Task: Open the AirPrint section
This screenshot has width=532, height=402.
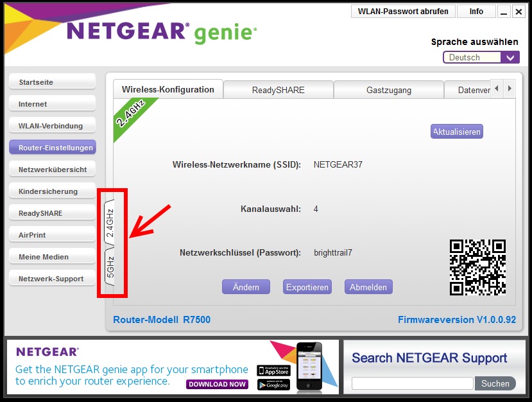Action: 52,234
